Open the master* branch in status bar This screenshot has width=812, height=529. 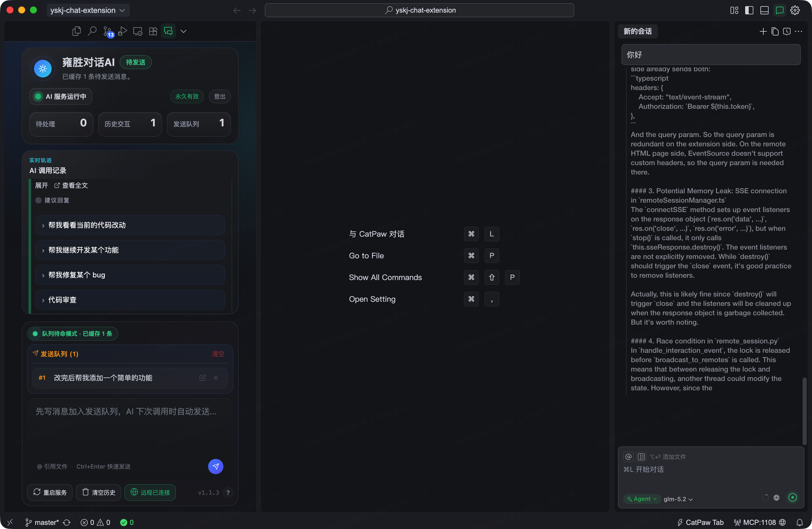(42, 522)
